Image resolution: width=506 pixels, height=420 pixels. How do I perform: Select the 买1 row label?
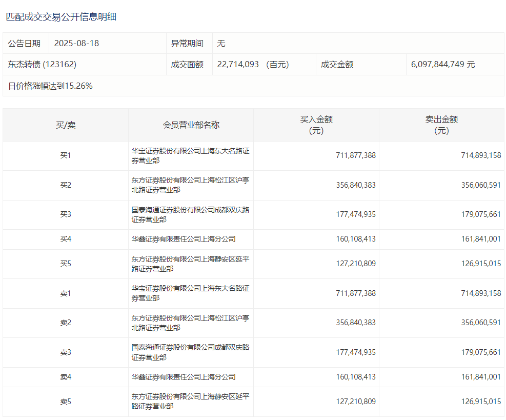pyautogui.click(x=66, y=155)
